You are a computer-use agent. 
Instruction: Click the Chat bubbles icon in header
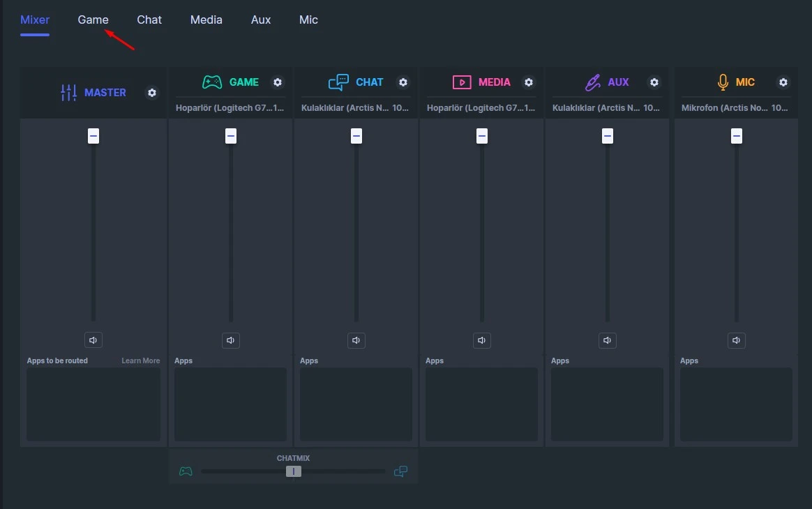338,82
